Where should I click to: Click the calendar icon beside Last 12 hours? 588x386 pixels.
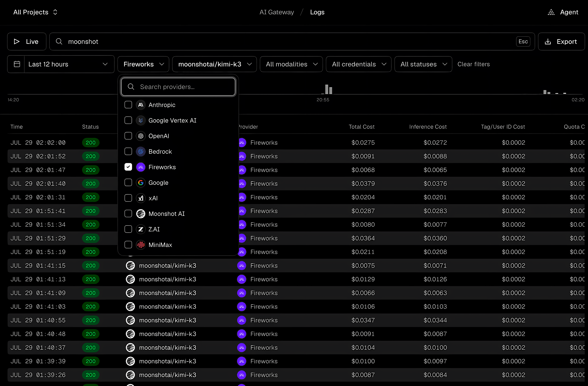click(17, 64)
